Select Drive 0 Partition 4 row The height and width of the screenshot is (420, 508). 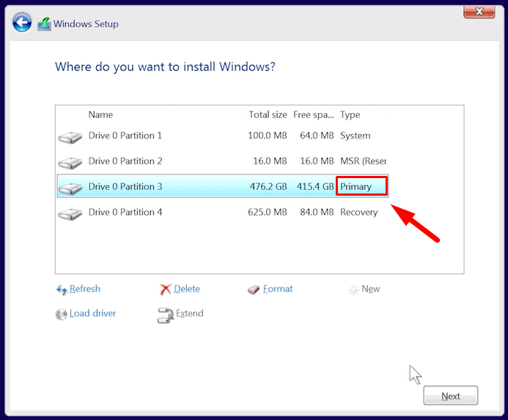click(223, 213)
